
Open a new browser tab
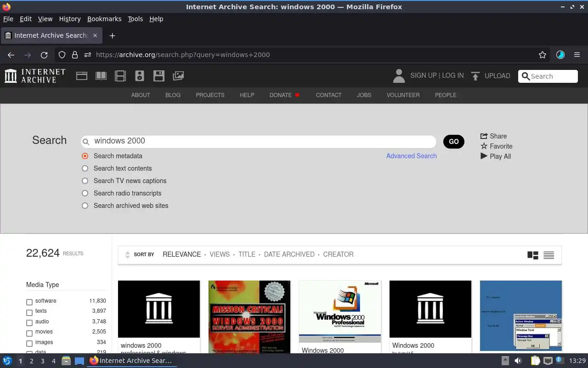click(x=112, y=35)
